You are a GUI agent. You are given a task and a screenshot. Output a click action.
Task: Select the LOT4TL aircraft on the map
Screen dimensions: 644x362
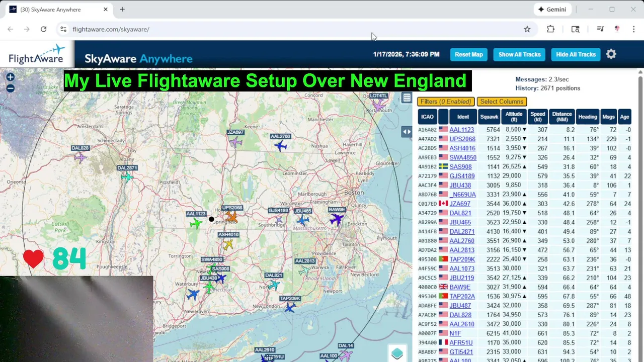pos(378,105)
